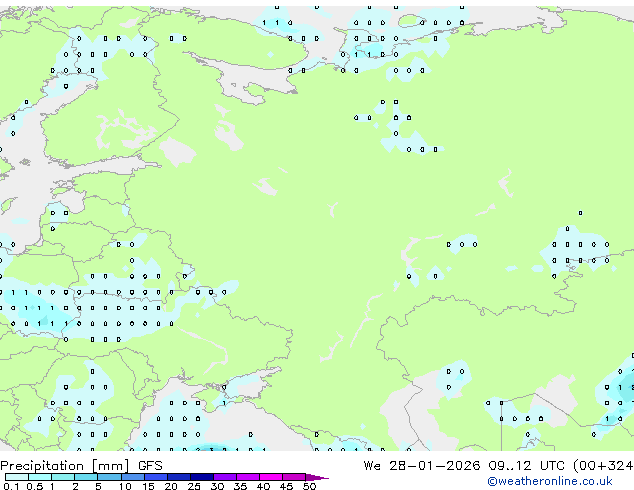Choose the 40 to 45 mm magenta swatch

tap(271, 477)
